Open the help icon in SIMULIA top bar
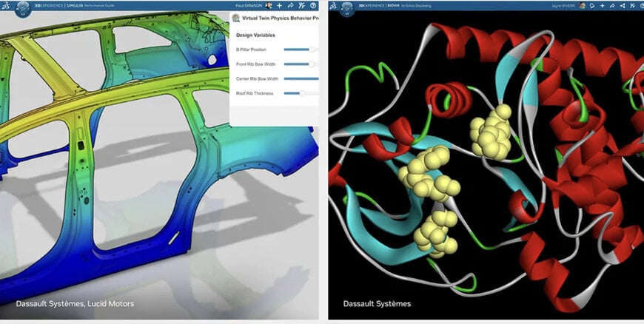The width and height of the screenshot is (644, 324). [x=312, y=5]
